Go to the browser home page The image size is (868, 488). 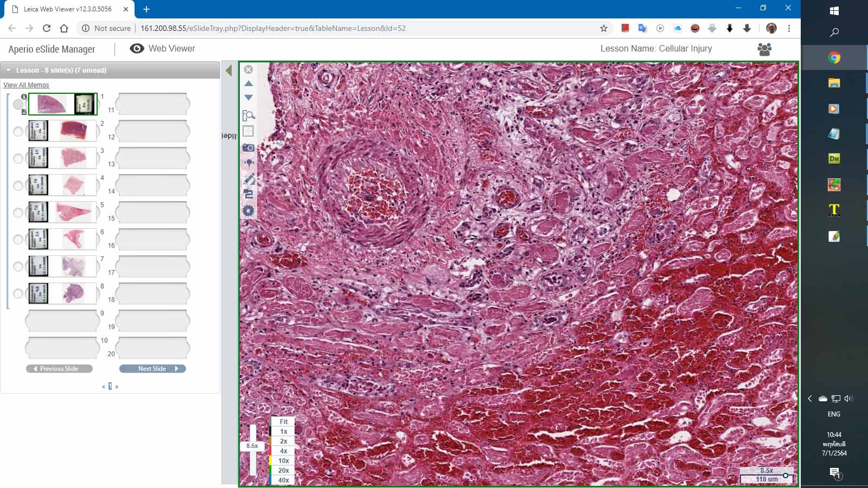pos(64,28)
